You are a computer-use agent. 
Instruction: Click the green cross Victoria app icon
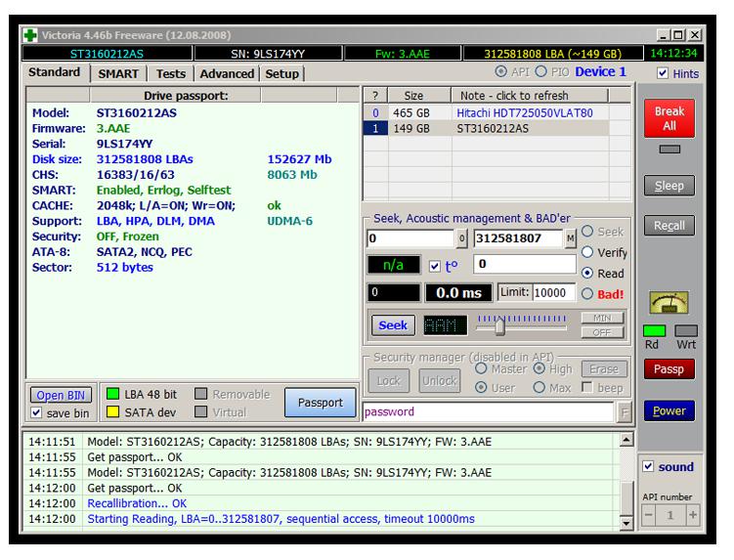(30, 35)
